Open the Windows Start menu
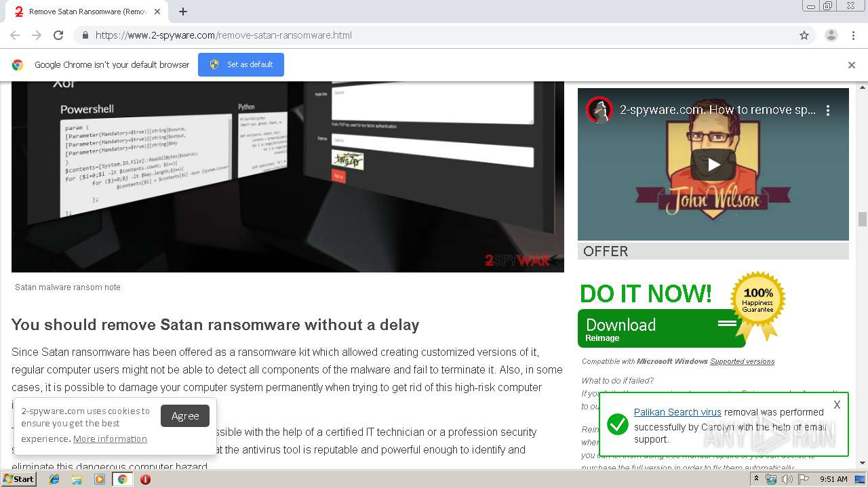The width and height of the screenshot is (868, 488). [x=19, y=479]
